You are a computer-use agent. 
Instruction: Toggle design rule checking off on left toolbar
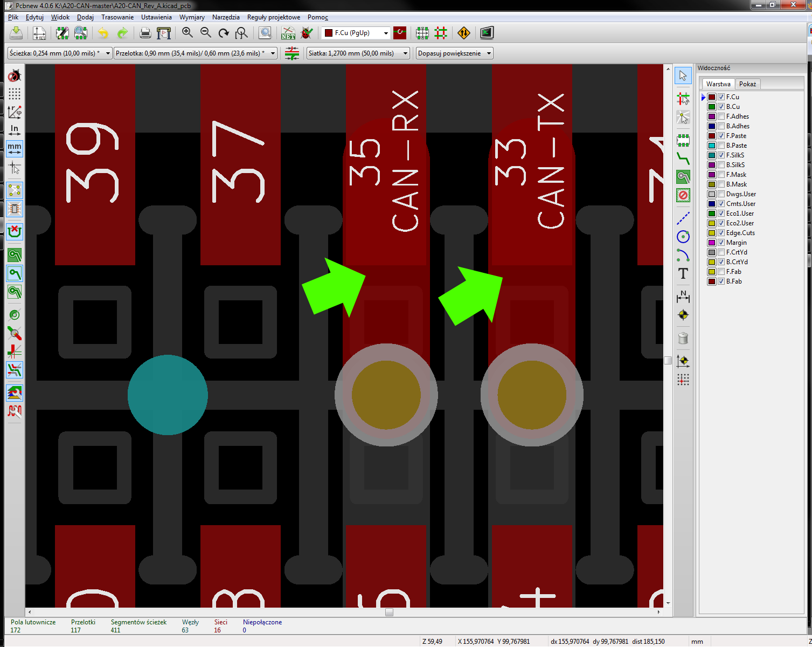(x=15, y=75)
